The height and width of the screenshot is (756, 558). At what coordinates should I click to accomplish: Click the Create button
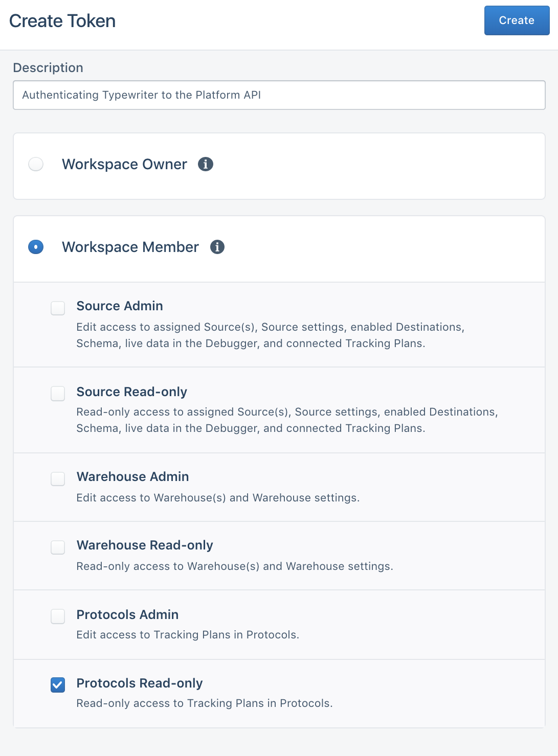tap(517, 20)
